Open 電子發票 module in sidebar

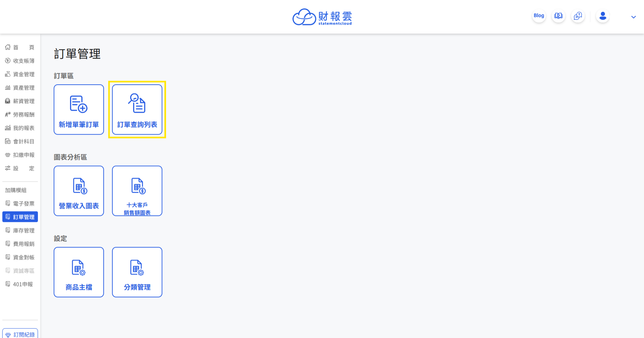click(x=20, y=203)
